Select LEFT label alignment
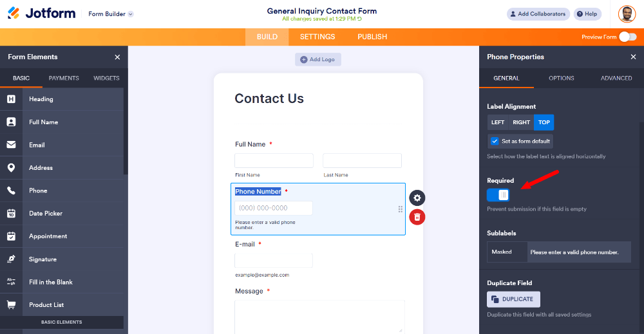Screen dimensions: 644x334 pos(498,122)
